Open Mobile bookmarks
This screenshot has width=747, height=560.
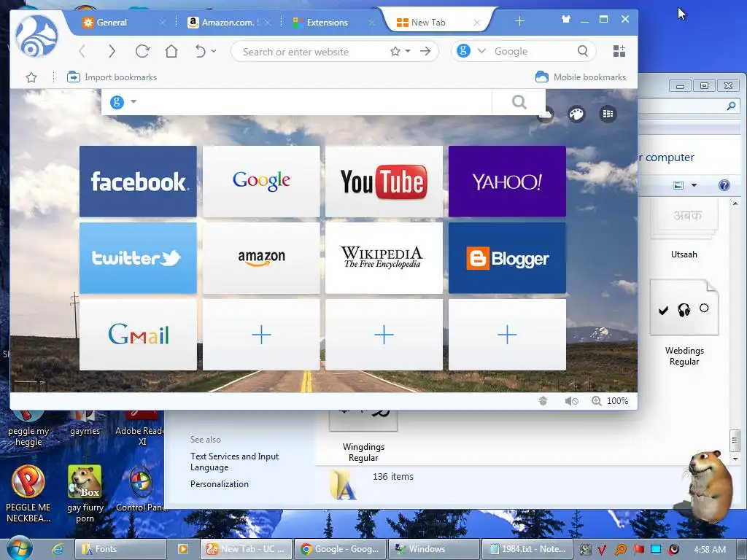(581, 77)
